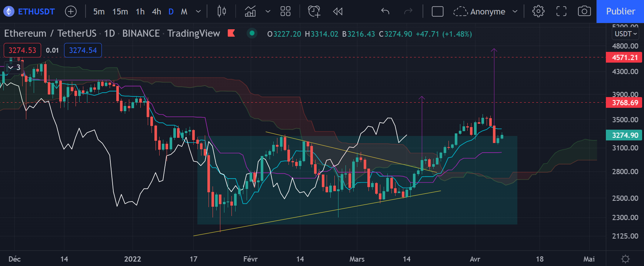Open the USDT currency dropdown
The height and width of the screenshot is (266, 644).
pyautogui.click(x=625, y=34)
